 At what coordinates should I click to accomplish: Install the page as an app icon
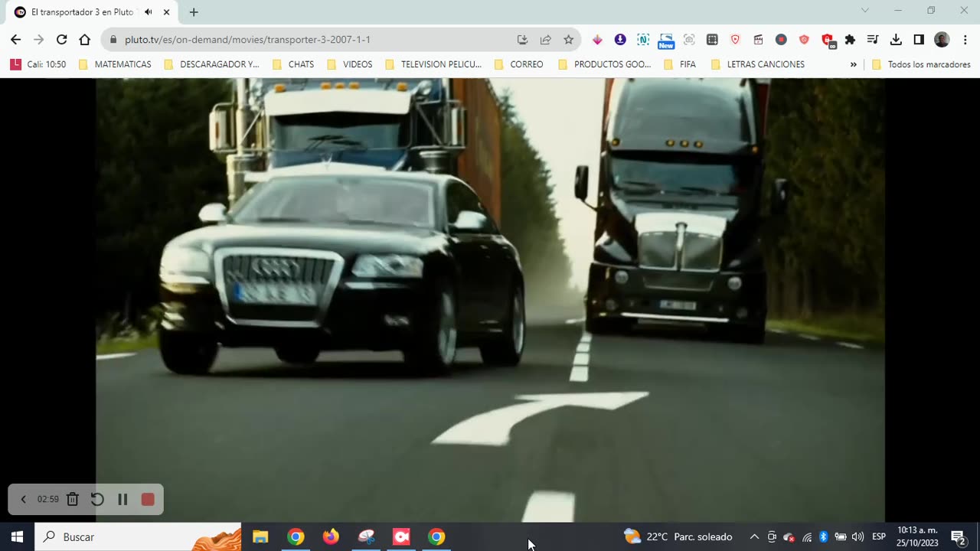tap(522, 40)
